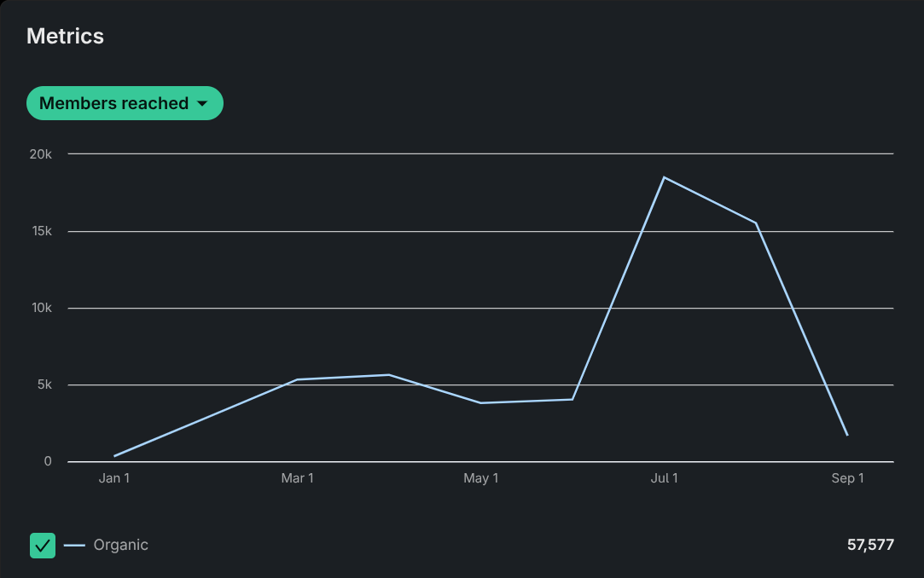Click the line's last point above Sep 1
This screenshot has height=578, width=924.
pos(847,435)
